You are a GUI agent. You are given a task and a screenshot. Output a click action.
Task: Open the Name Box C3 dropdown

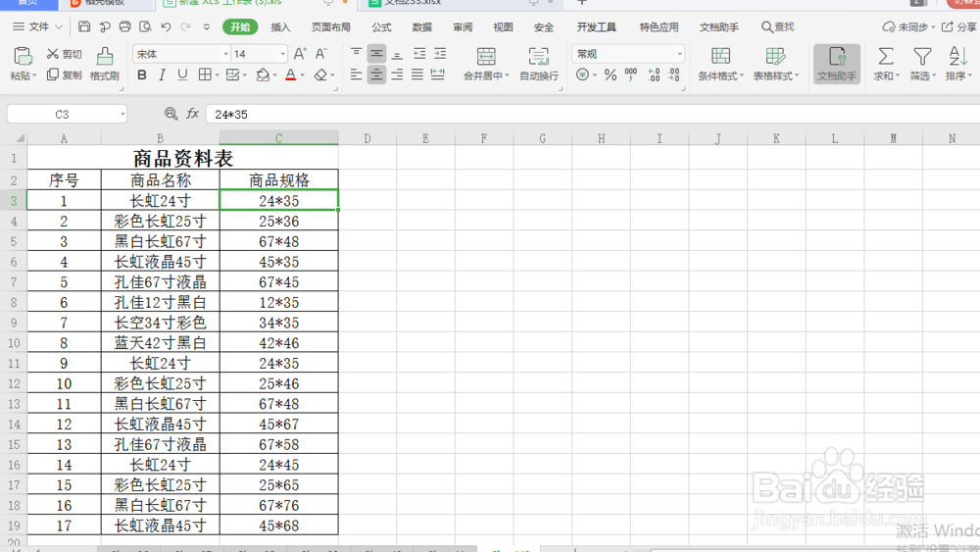122,114
